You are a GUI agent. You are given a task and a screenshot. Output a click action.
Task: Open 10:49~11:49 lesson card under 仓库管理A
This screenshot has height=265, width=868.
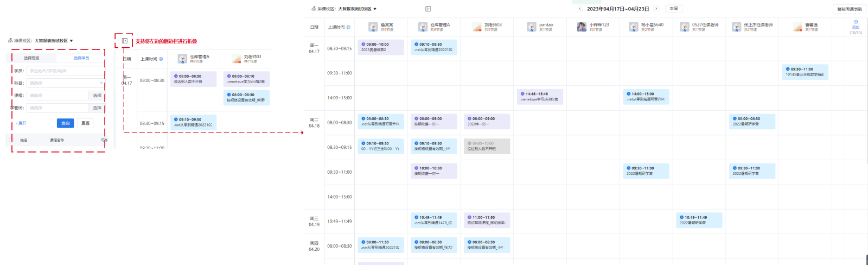pos(434,220)
